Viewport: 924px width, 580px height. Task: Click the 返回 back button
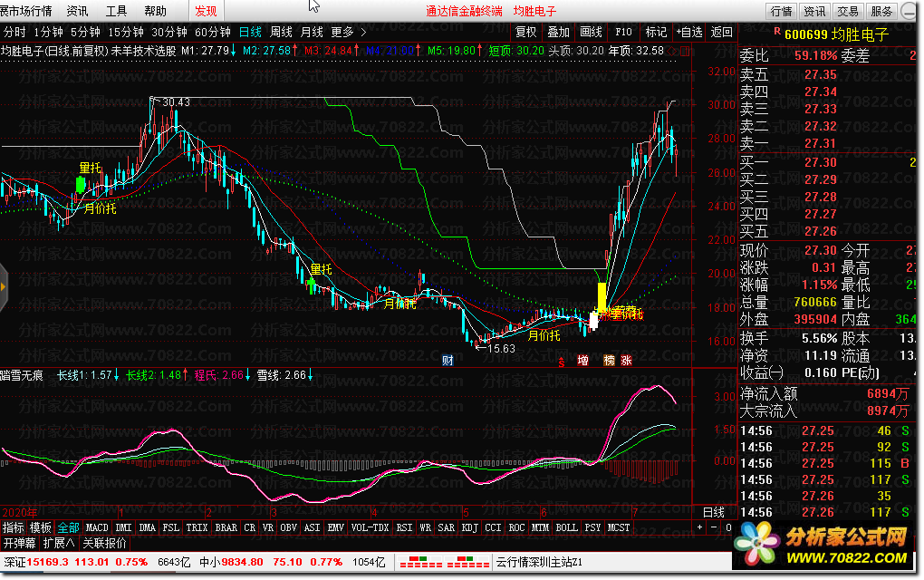tap(721, 32)
